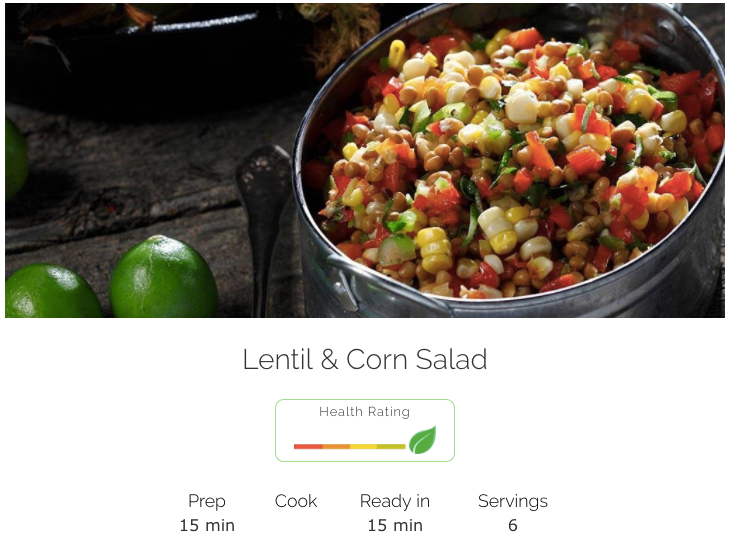Image resolution: width=729 pixels, height=545 pixels.
Task: Click the salad bowl in the recipe photo
Action: tap(510, 161)
